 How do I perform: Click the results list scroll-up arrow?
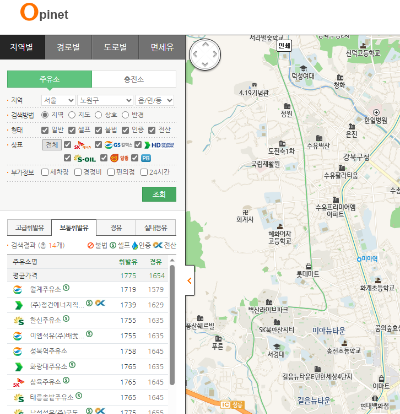[172, 260]
